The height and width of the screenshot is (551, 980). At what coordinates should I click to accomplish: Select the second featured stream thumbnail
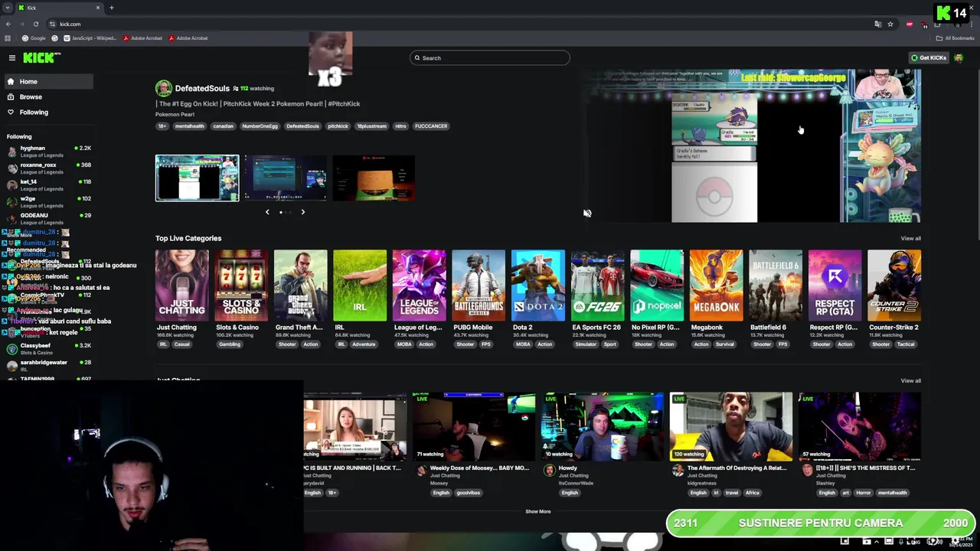(286, 178)
